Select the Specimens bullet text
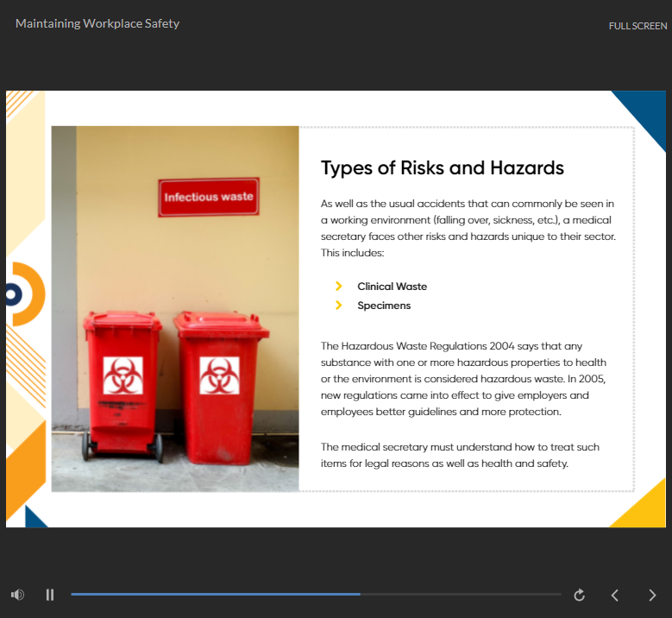 (x=384, y=306)
